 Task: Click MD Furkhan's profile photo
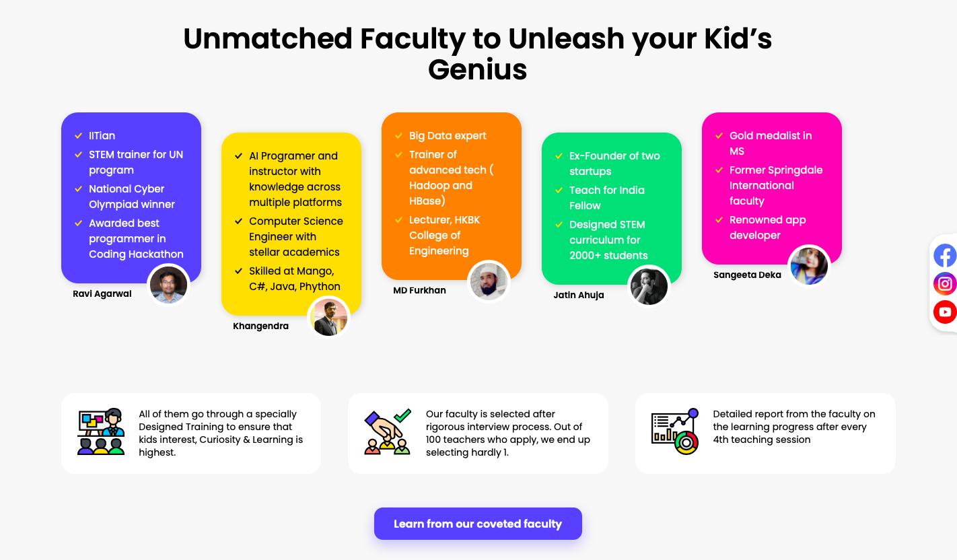pos(489,281)
